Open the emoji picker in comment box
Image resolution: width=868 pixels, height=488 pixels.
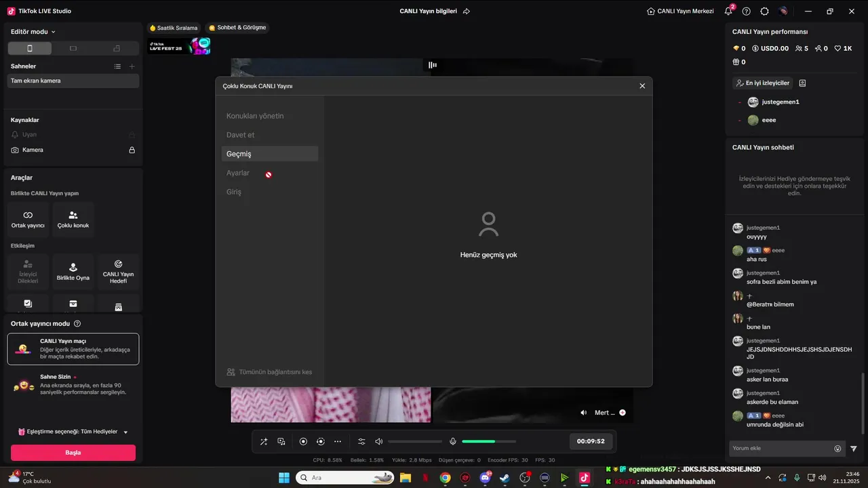837,449
